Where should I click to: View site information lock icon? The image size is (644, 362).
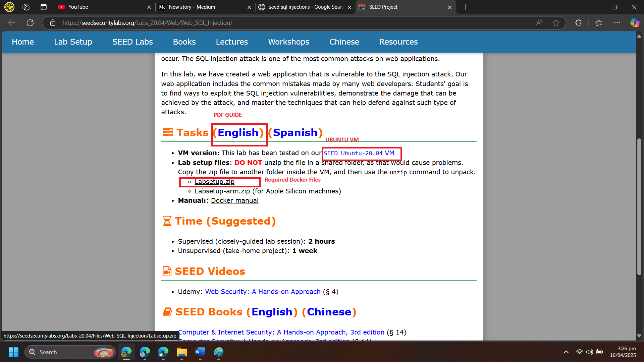(53, 23)
